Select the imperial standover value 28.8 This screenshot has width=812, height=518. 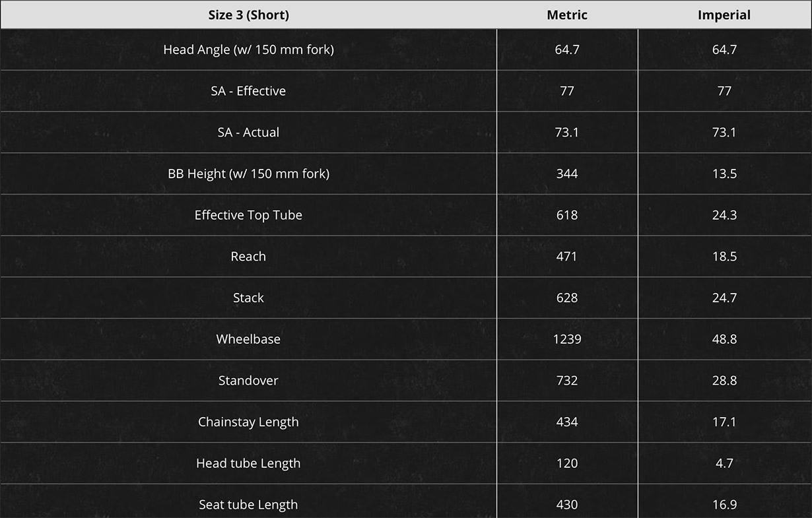click(724, 381)
